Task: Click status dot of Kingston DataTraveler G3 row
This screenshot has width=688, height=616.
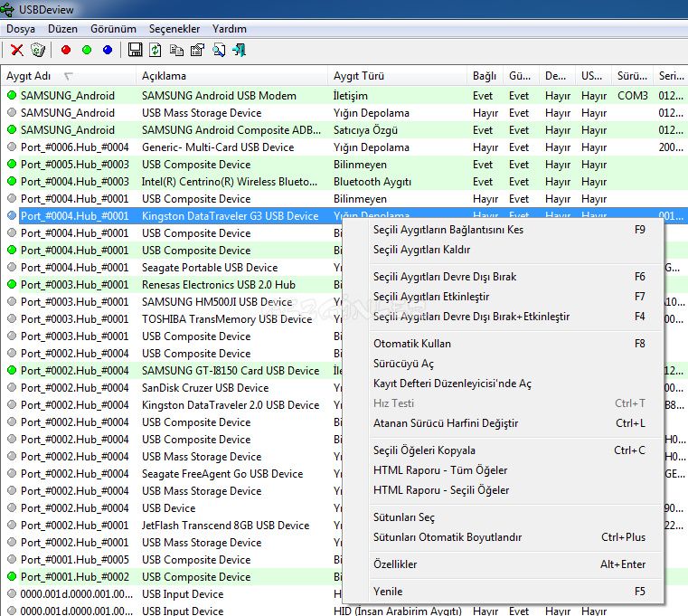Action: pos(12,215)
